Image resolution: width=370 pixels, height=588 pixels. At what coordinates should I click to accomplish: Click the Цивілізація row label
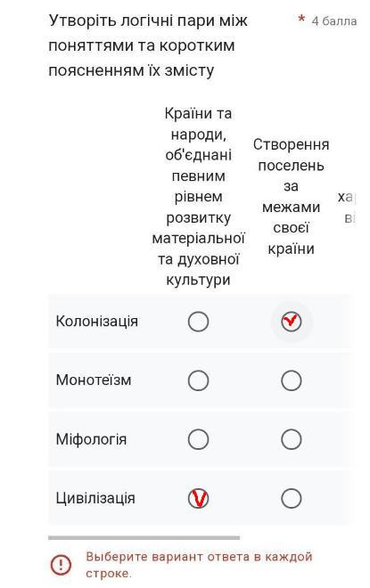click(95, 498)
